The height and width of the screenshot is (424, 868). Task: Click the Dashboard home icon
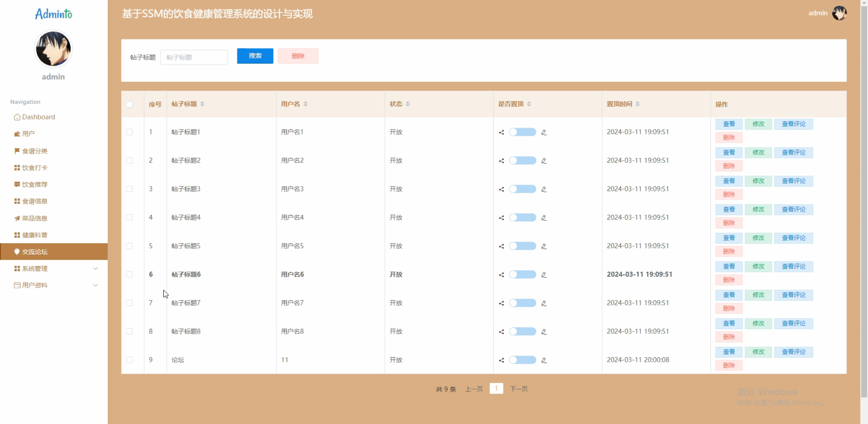(x=17, y=117)
